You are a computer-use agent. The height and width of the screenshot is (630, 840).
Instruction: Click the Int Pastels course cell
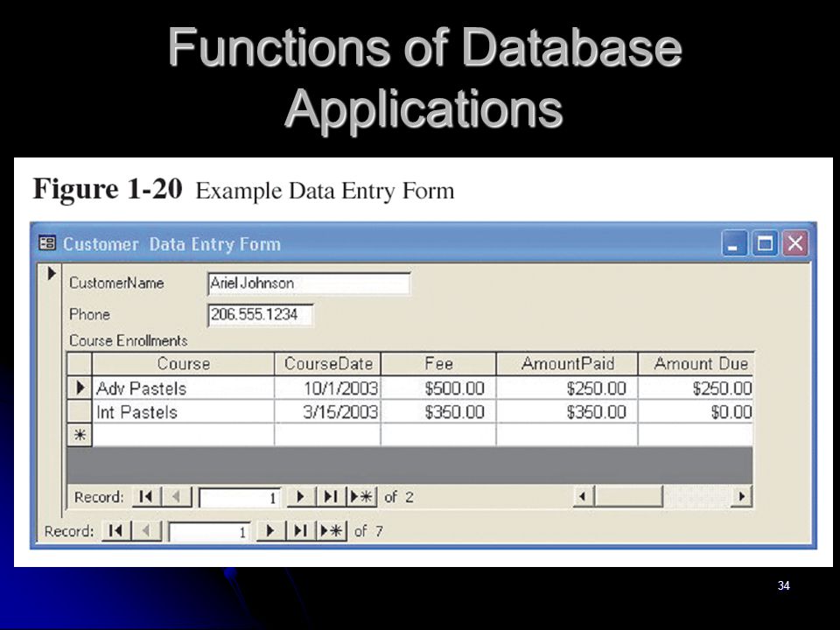pos(183,411)
